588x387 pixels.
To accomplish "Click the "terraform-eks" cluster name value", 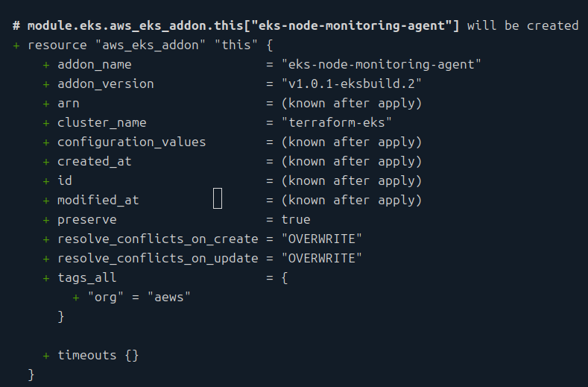I will (336, 122).
